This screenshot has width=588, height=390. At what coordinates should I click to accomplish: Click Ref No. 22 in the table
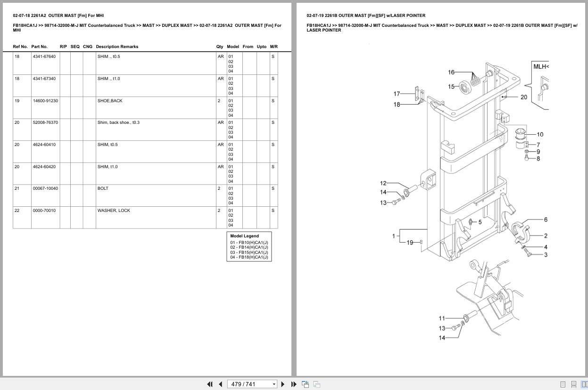tap(17, 211)
